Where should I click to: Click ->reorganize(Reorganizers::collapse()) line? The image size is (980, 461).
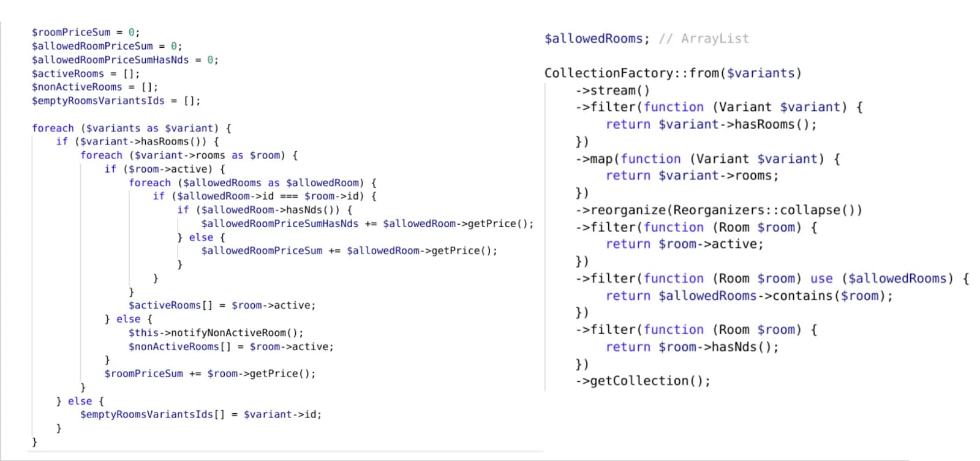click(718, 210)
